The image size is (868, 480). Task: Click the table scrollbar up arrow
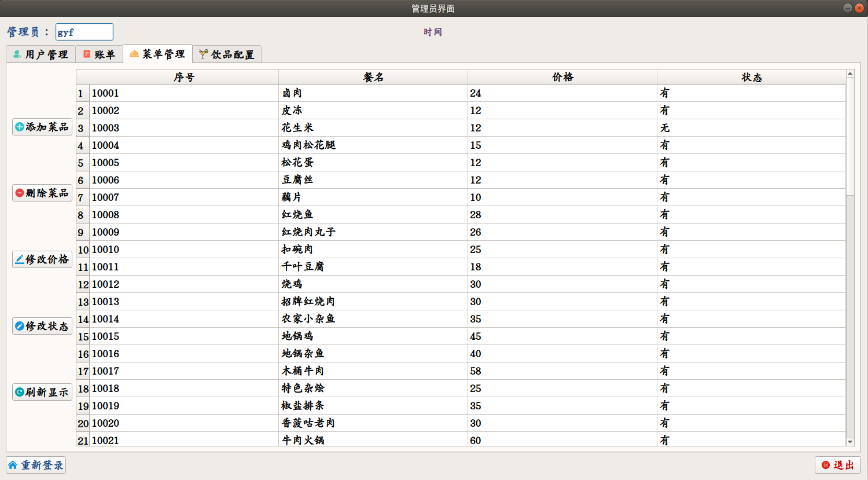coord(850,74)
